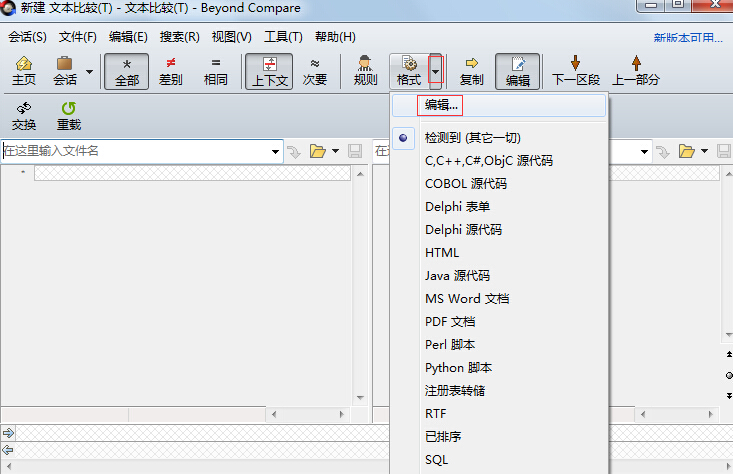Click left pane save disk icon
Viewport: 733px width, 474px height.
click(x=355, y=151)
